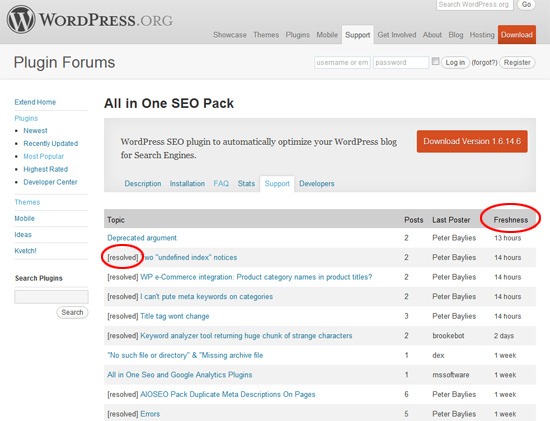The image size is (550, 421).
Task: Click the sidebar Search button
Action: click(x=72, y=312)
